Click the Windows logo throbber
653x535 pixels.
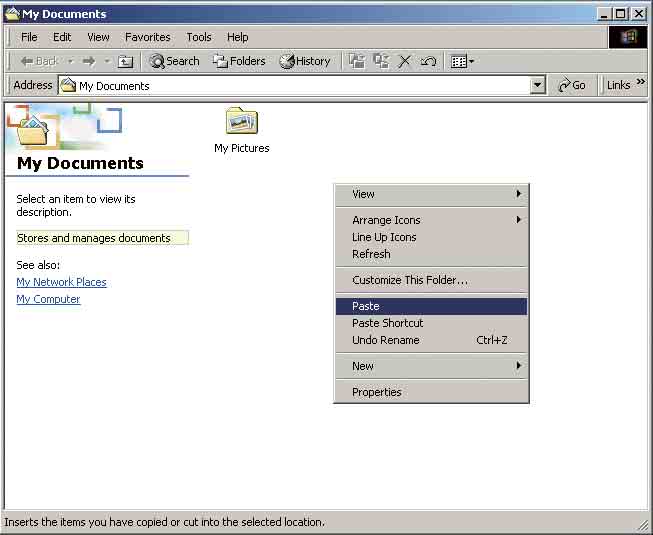click(x=628, y=37)
